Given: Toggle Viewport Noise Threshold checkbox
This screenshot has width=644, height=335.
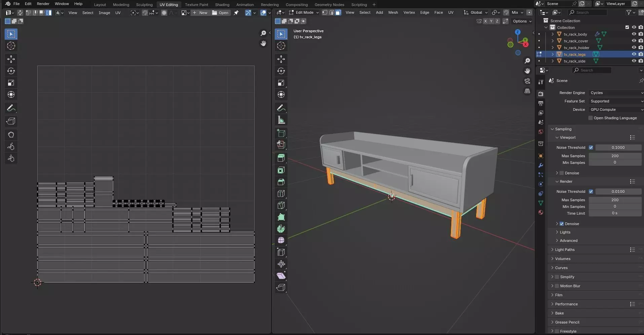Looking at the screenshot, I should pos(591,148).
